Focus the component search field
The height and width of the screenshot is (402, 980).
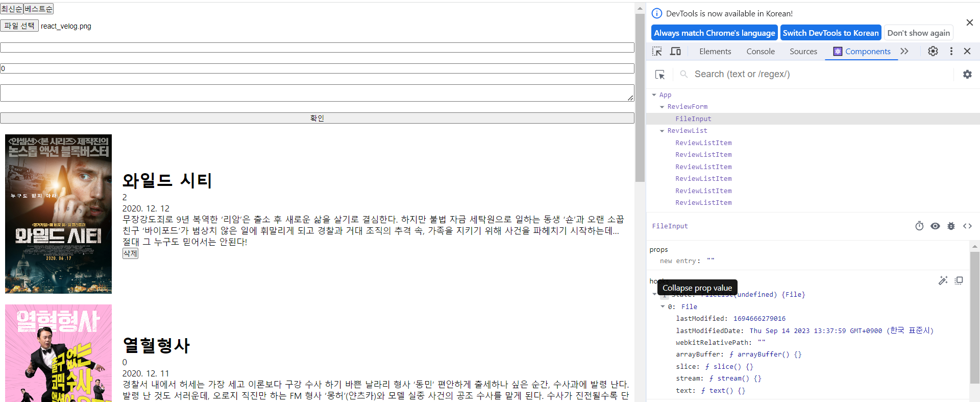(822, 75)
